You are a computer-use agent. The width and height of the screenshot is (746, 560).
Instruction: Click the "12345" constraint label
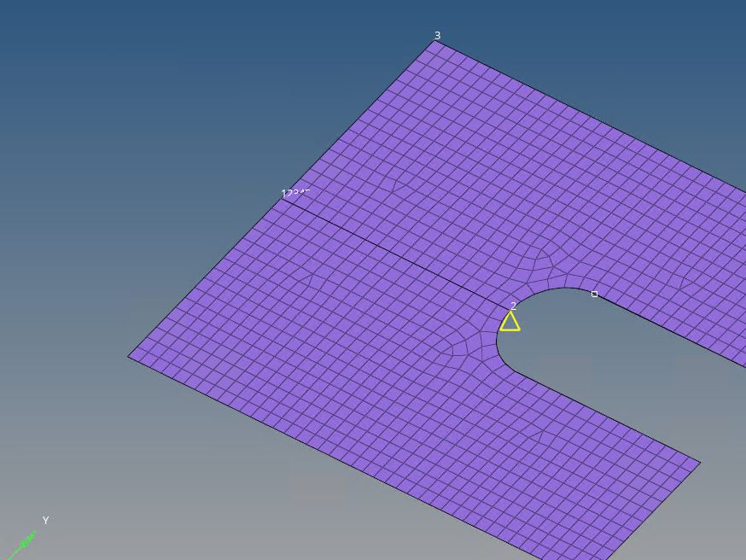[x=294, y=194]
